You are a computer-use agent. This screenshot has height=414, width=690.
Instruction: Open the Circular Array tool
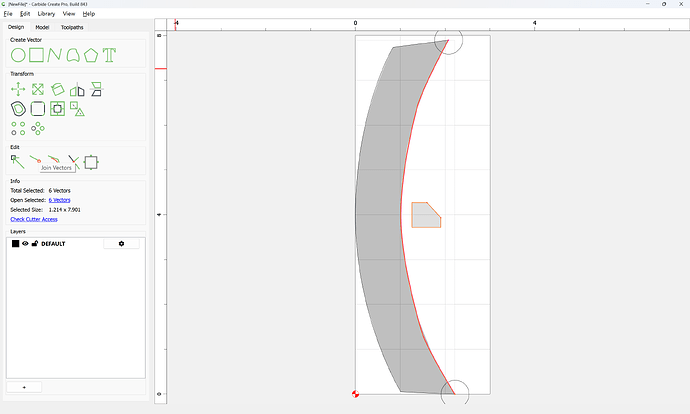38,128
